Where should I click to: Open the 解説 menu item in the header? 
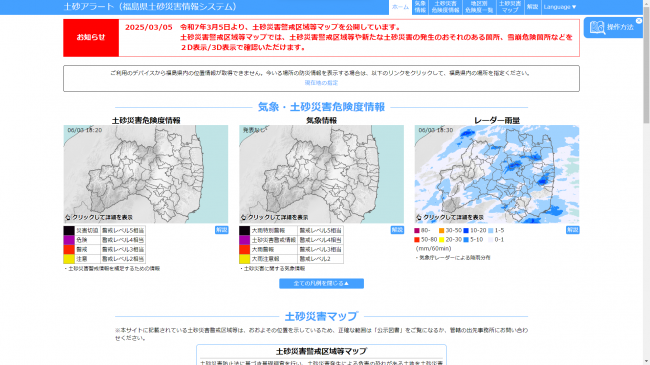point(532,7)
